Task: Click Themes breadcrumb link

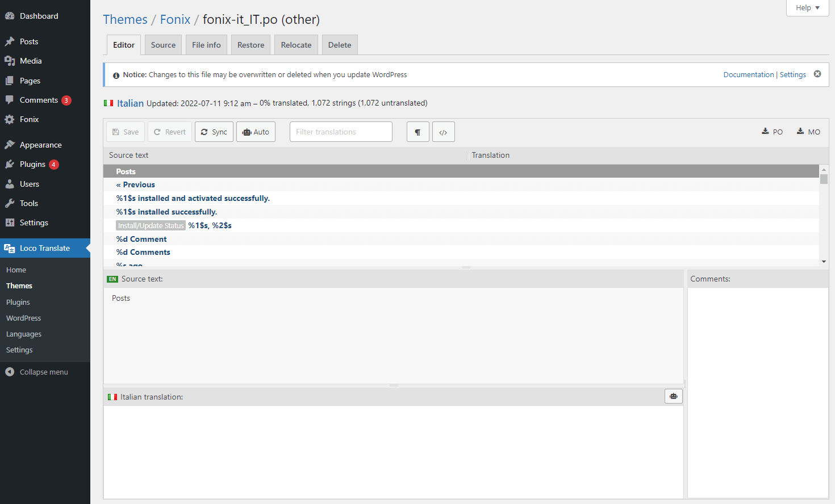Action: pyautogui.click(x=125, y=20)
